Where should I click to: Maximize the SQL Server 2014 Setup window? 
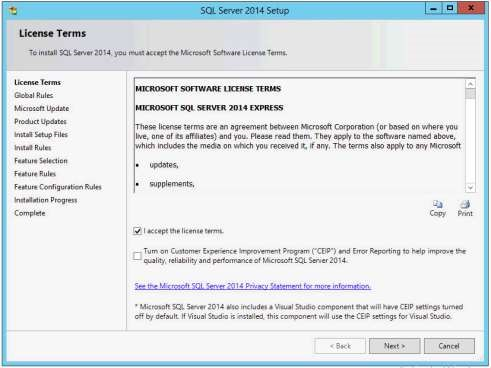coord(450,8)
